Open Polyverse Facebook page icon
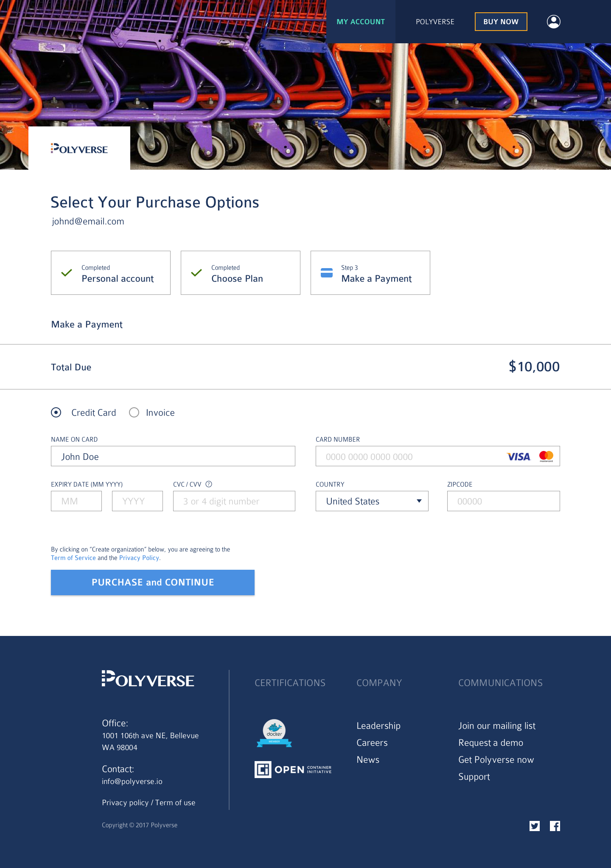This screenshot has width=611, height=868. [555, 826]
